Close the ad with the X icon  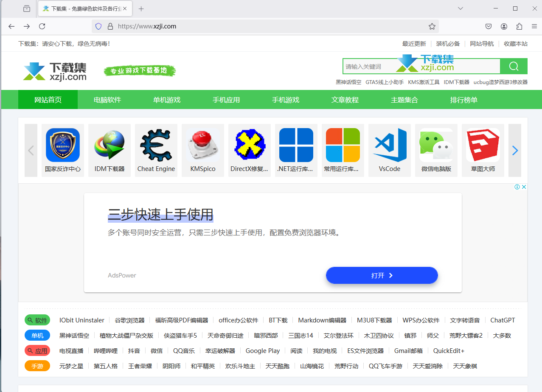point(524,187)
